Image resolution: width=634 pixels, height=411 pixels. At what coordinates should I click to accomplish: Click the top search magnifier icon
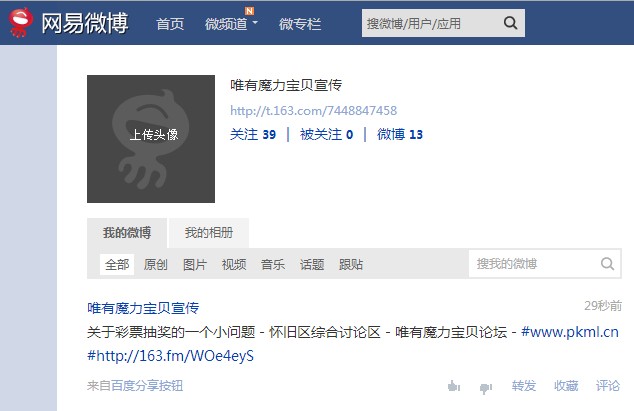tap(511, 23)
